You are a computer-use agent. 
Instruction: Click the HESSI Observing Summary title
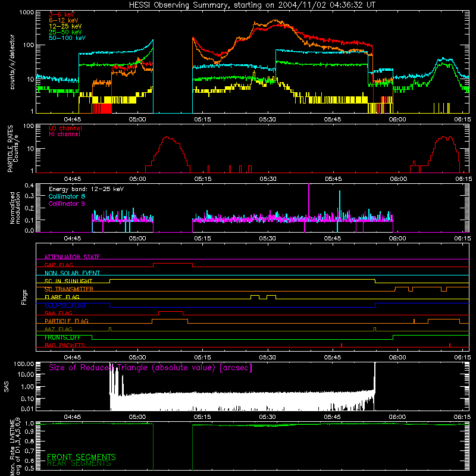pyautogui.click(x=252, y=5)
